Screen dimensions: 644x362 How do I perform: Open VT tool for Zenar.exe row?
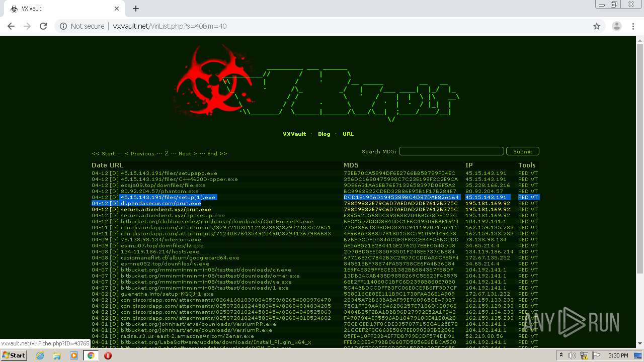(x=534, y=336)
